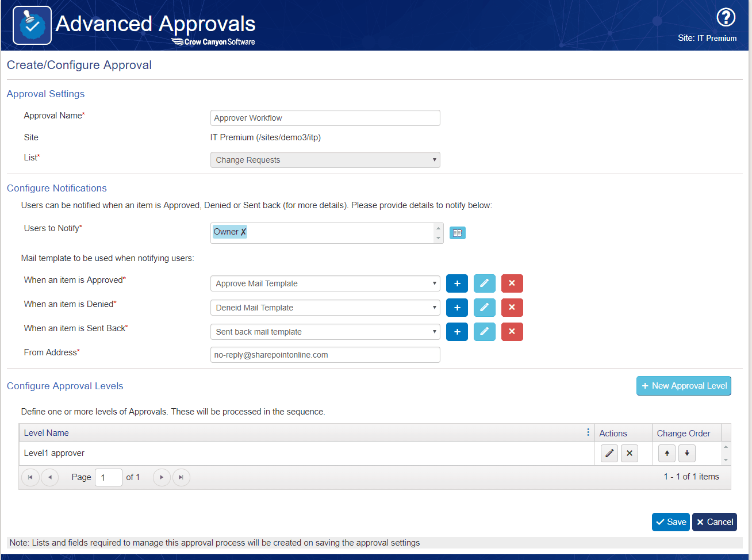Go to previous page of levels
The width and height of the screenshot is (752, 560).
[50, 477]
